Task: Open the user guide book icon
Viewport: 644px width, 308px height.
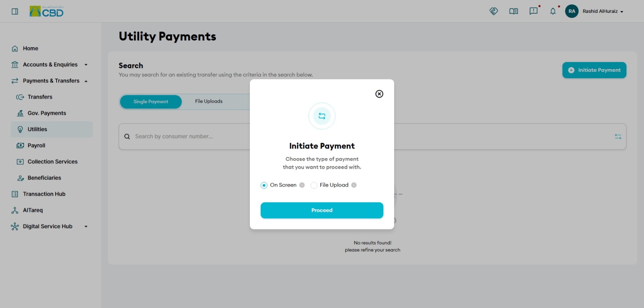Action: (x=514, y=11)
